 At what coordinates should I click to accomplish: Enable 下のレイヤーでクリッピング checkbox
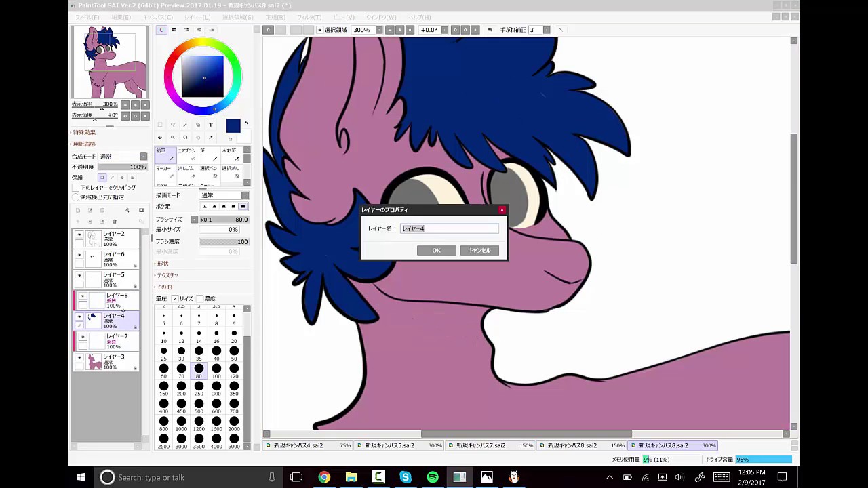(x=76, y=188)
